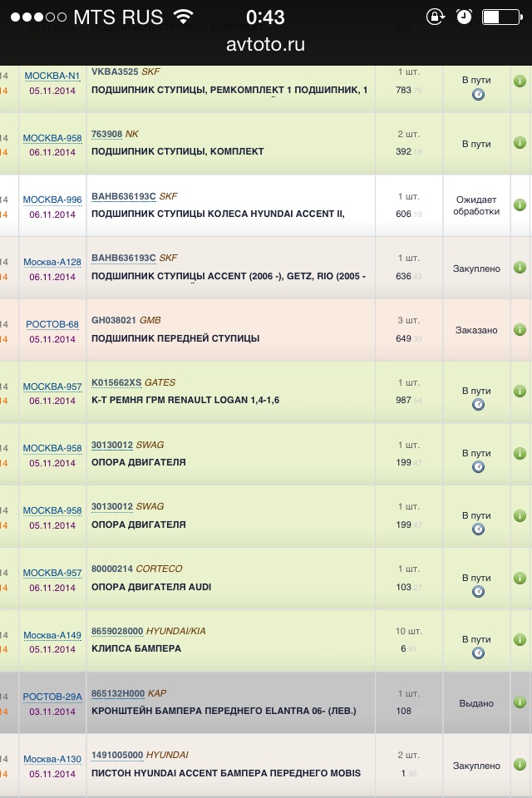Tap the info icon in GH038021 GMB row

pos(520,330)
